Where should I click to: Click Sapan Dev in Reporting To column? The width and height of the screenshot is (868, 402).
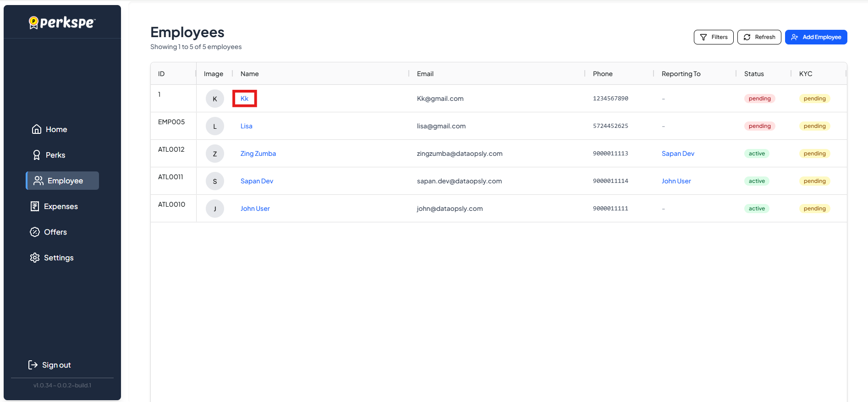677,154
